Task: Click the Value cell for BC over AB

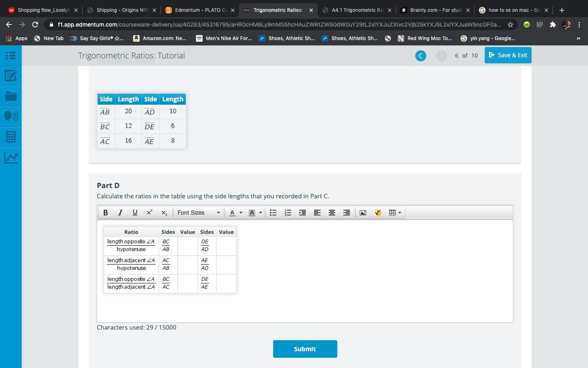Action: [187, 246]
